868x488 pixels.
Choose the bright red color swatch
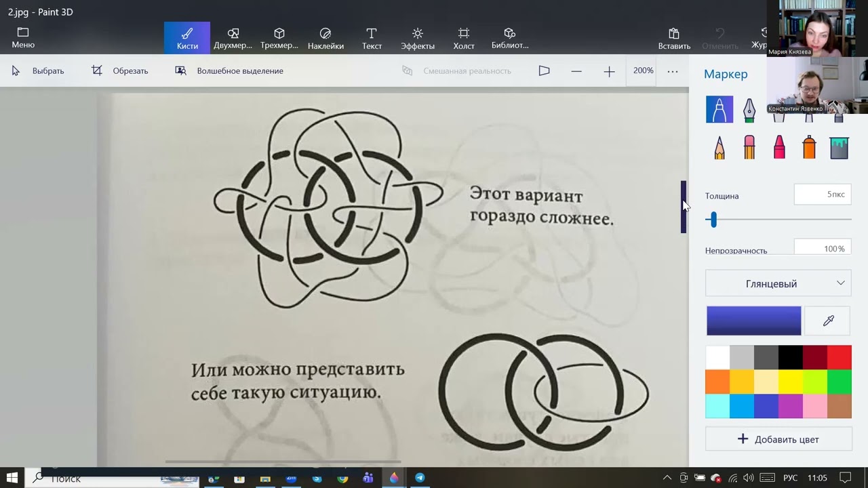[840, 357]
